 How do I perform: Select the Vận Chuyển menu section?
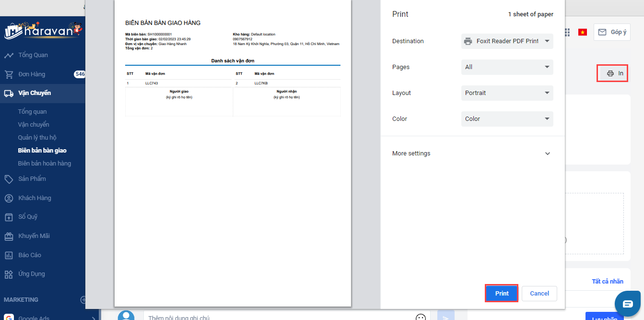(35, 93)
